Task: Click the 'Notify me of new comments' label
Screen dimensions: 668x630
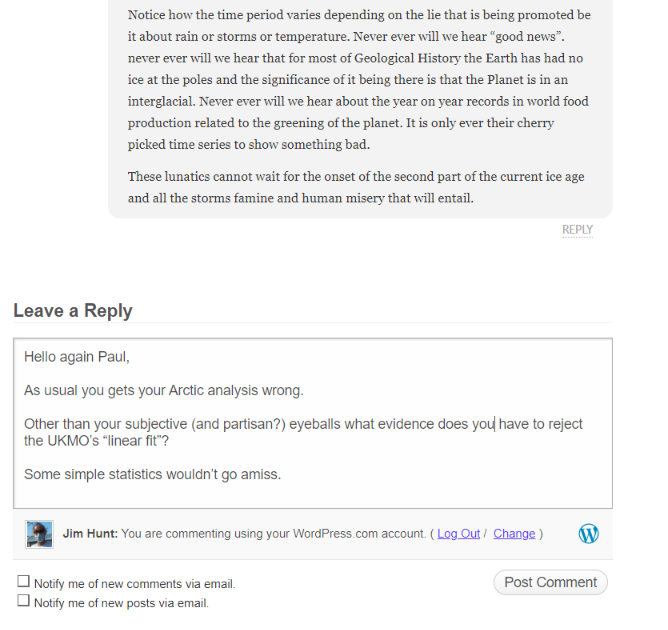Action: click(135, 584)
